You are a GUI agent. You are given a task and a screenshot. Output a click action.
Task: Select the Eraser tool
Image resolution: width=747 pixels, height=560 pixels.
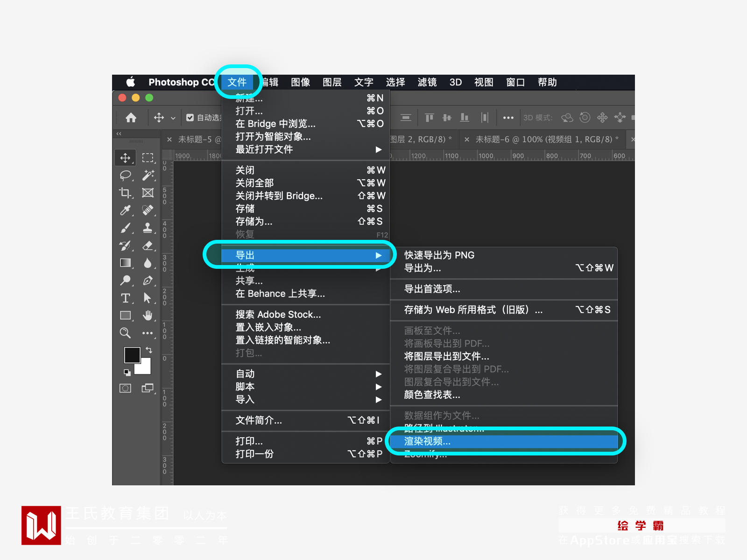click(x=148, y=245)
